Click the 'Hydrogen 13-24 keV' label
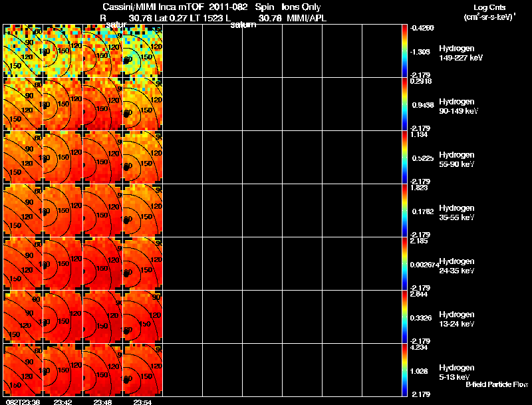The height and width of the screenshot is (405, 532). [x=457, y=319]
